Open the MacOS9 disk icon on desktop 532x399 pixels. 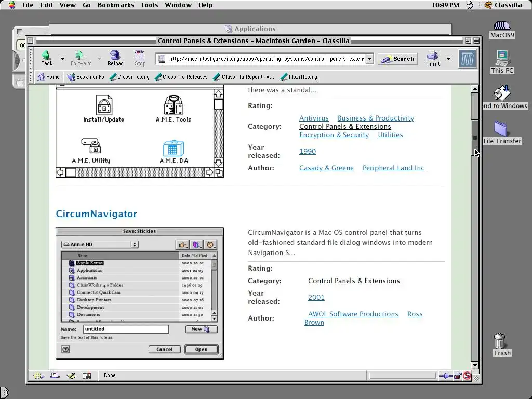pos(502,30)
